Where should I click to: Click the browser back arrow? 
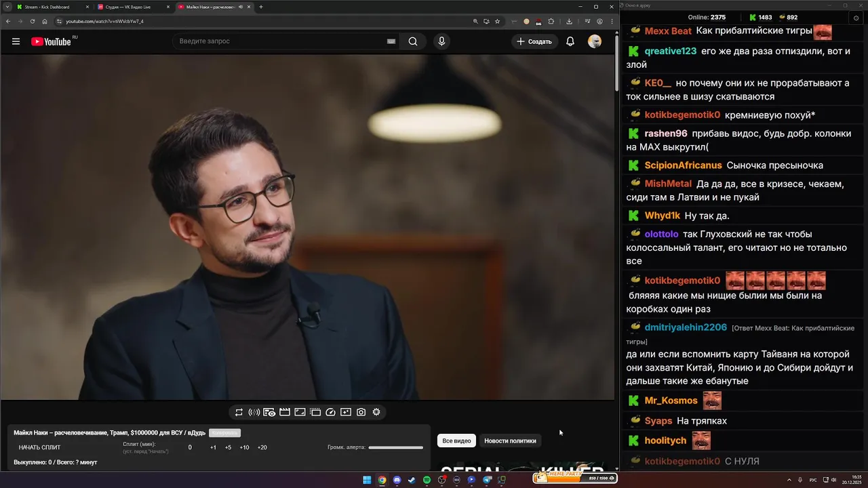[8, 21]
